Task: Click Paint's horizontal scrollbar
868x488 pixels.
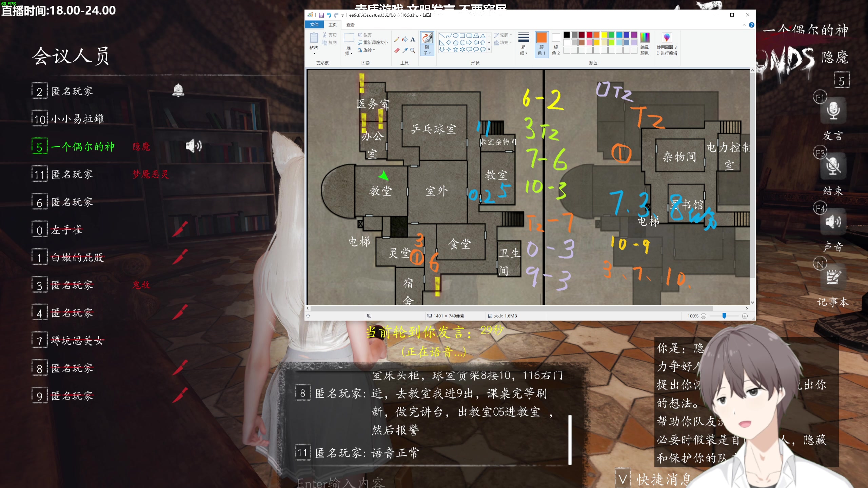Action: [x=512, y=308]
